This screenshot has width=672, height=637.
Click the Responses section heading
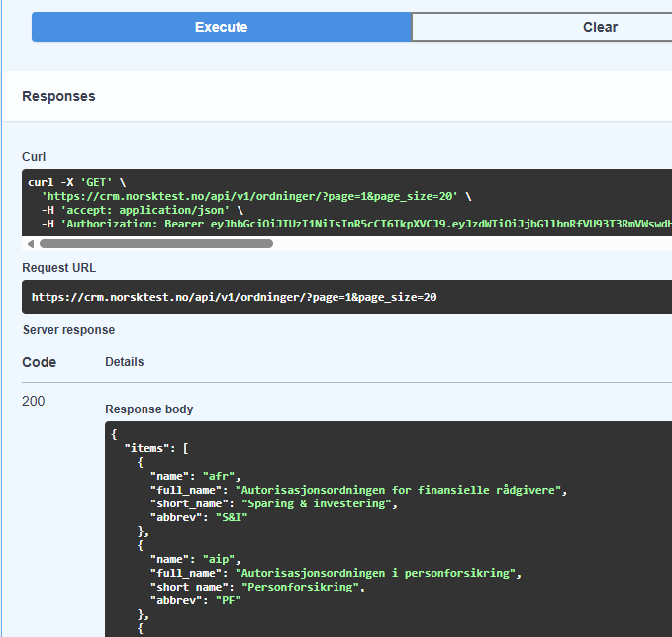58,96
